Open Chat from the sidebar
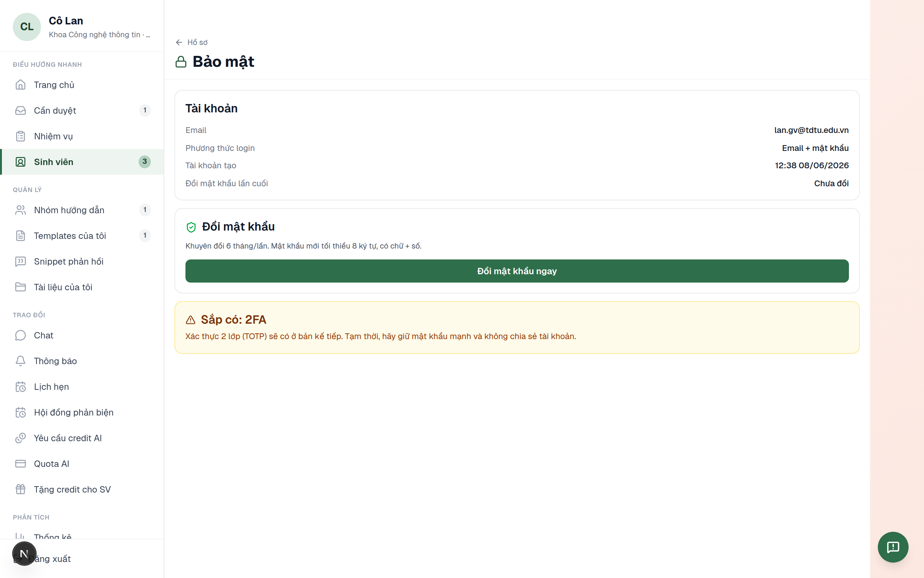Image resolution: width=924 pixels, height=578 pixels. click(x=82, y=335)
